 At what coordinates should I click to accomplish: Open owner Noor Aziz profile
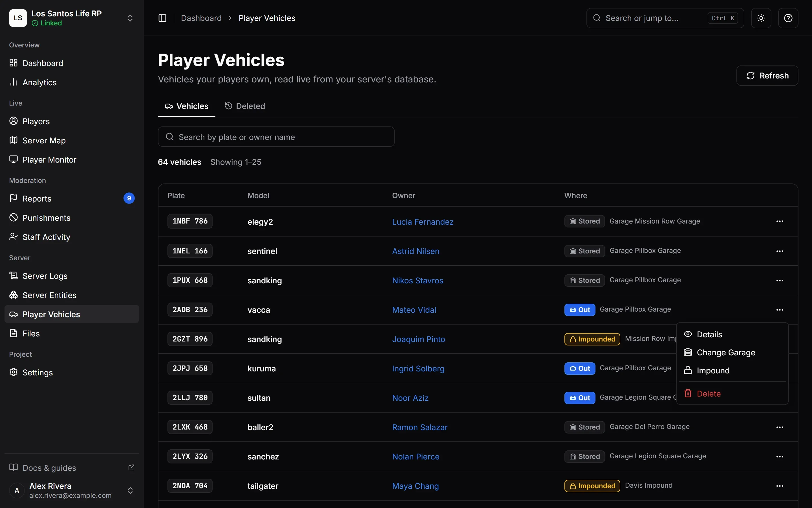[410, 398]
